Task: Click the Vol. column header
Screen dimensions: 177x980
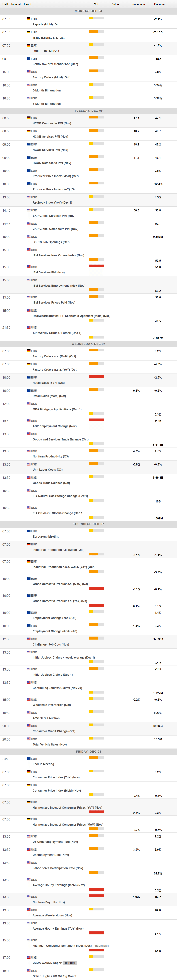Action: tap(96, 4)
